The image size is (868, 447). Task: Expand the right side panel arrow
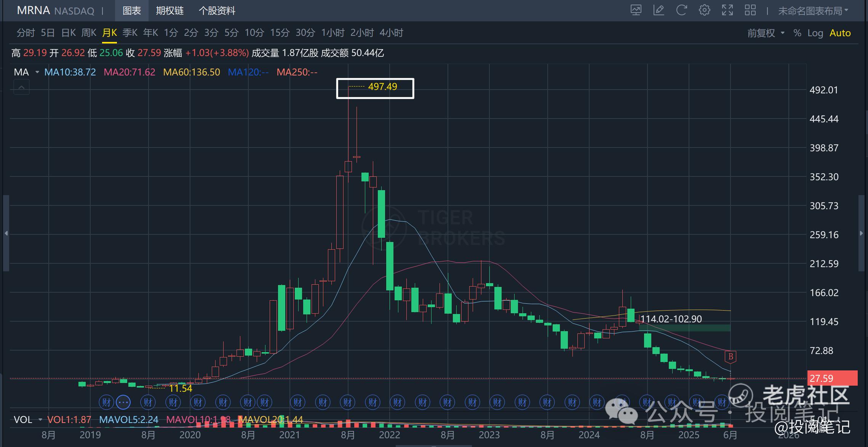click(862, 233)
